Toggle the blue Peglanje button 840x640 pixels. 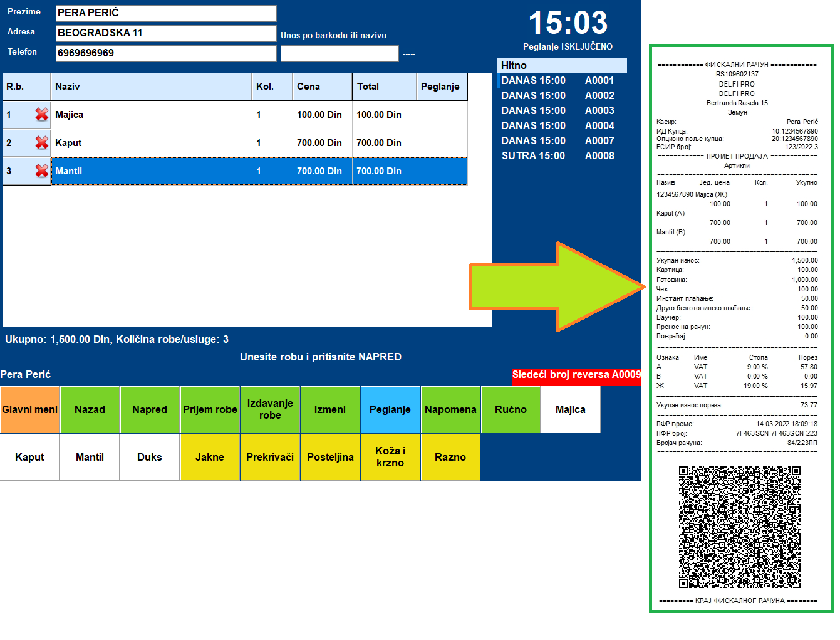pyautogui.click(x=390, y=410)
